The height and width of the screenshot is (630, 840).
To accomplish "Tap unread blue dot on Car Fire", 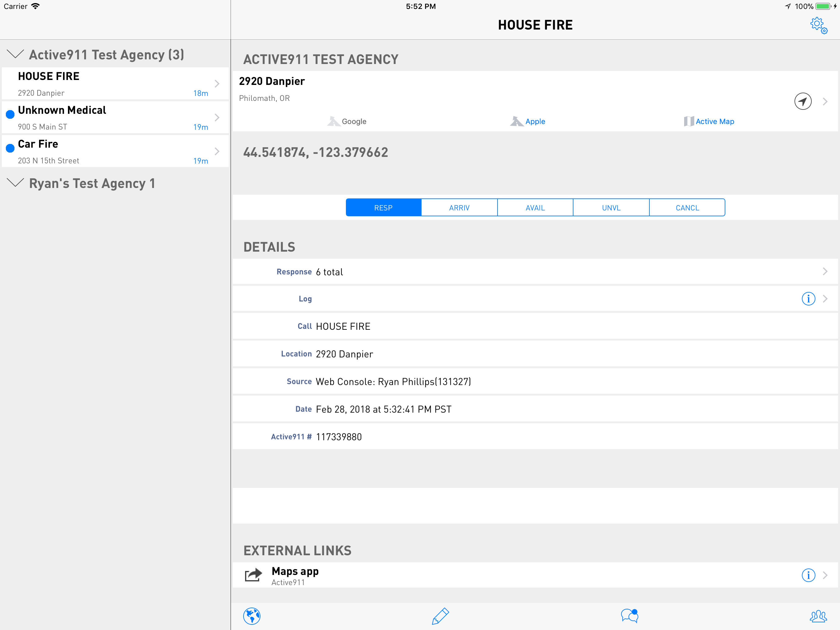I will click(x=10, y=148).
